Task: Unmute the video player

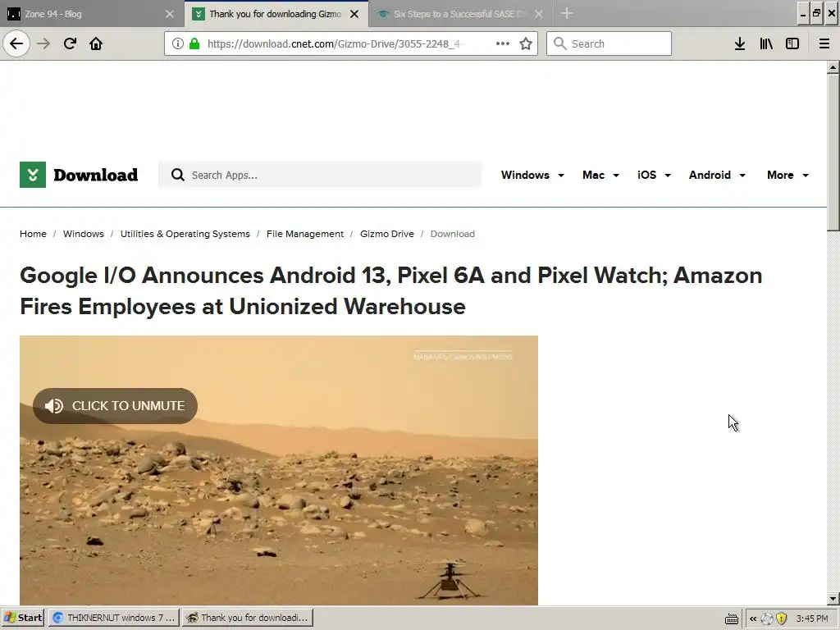Action: [115, 406]
